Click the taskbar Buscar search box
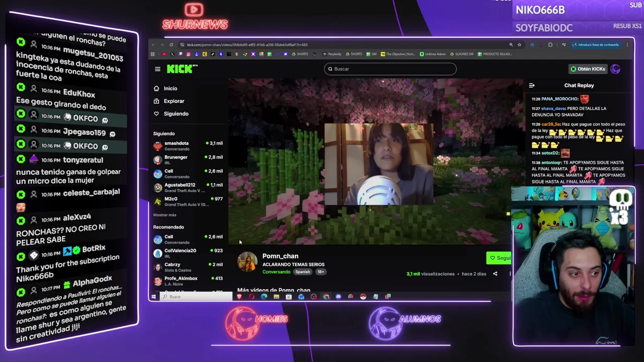This screenshot has width=644, height=362. click(x=196, y=297)
